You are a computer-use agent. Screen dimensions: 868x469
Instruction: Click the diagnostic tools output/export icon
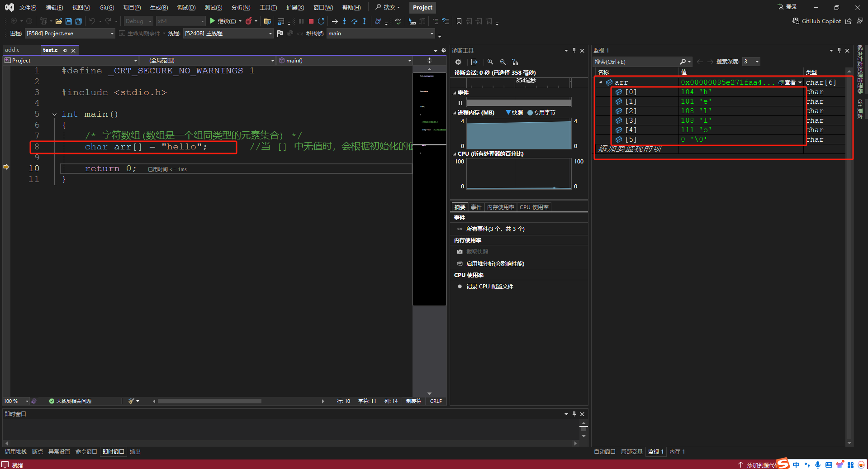coord(474,62)
